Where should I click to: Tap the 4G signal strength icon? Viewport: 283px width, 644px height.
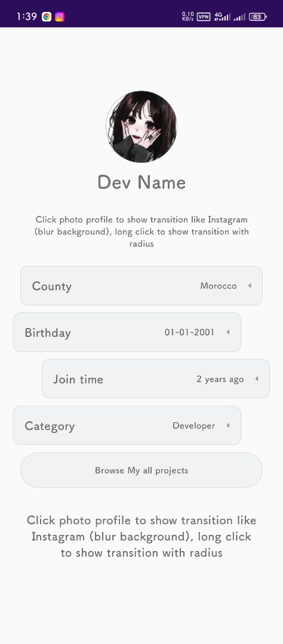[x=222, y=17]
